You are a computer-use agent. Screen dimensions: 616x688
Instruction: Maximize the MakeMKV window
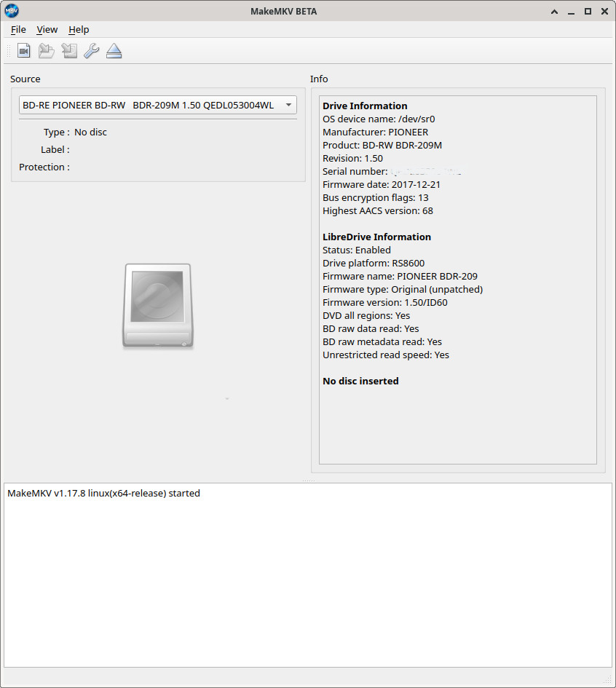tap(588, 12)
